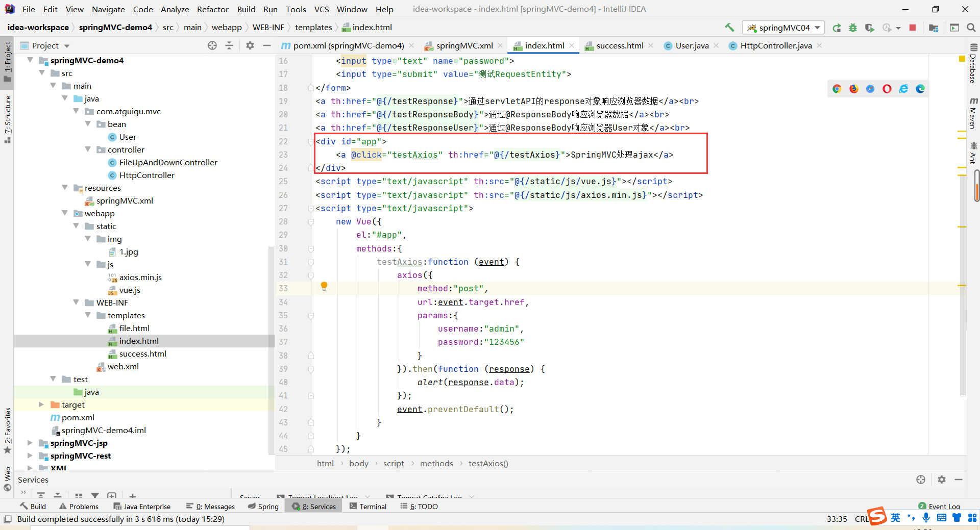Image resolution: width=980 pixels, height=530 pixels.
Task: Switch to the HttpController.java editor tab
Action: [776, 45]
